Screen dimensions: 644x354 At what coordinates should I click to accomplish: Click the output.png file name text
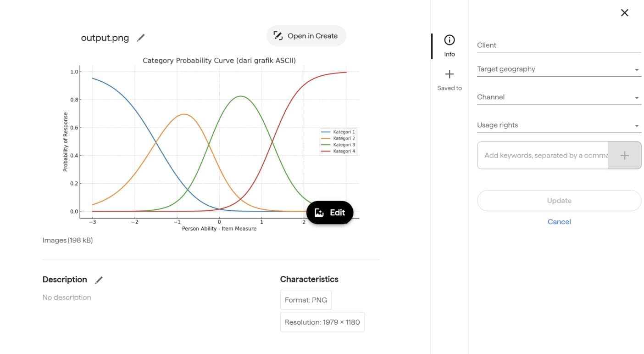pos(105,38)
